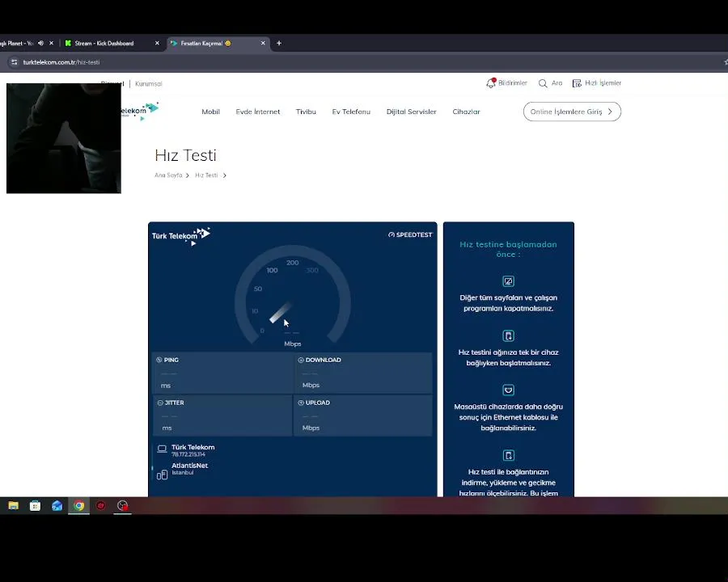Screen dimensions: 728x582
Task: Open Hızlı İşlemler quick actions icon
Action: pyautogui.click(x=577, y=83)
